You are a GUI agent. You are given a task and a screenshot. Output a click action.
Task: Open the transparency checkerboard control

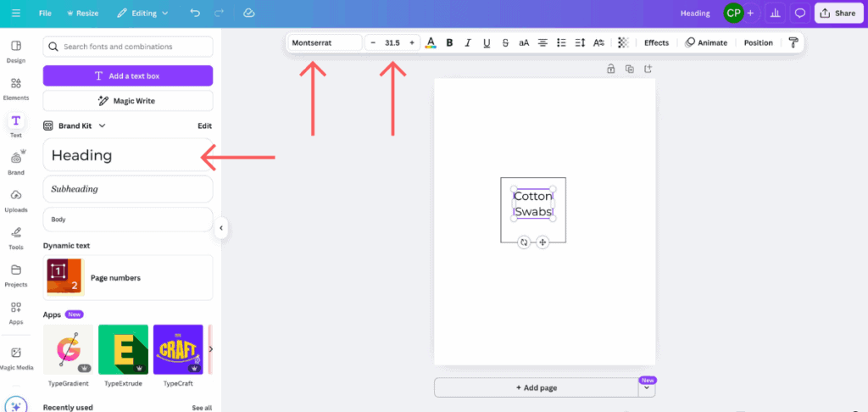click(x=623, y=42)
